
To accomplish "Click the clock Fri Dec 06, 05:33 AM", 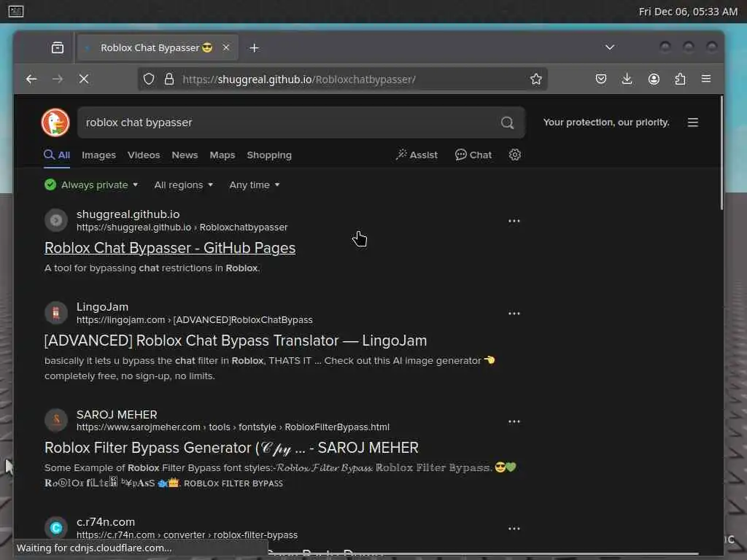I will 688,12.
